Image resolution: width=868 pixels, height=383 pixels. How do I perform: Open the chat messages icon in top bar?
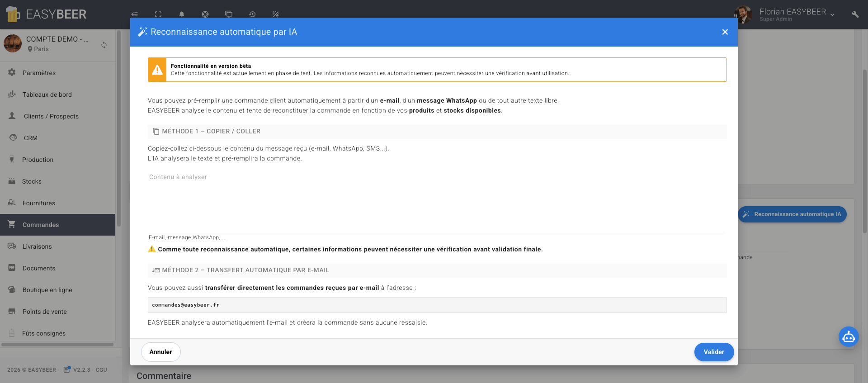coord(229,14)
